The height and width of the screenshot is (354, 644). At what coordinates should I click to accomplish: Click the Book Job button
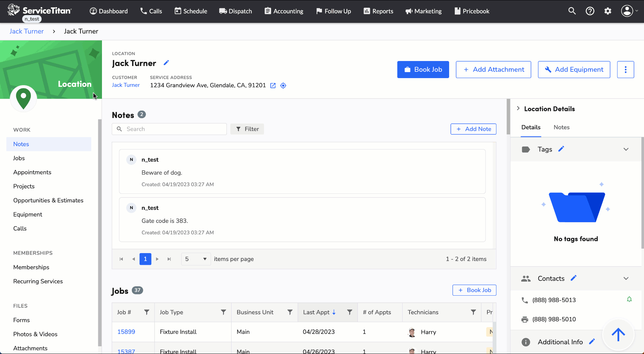point(423,69)
